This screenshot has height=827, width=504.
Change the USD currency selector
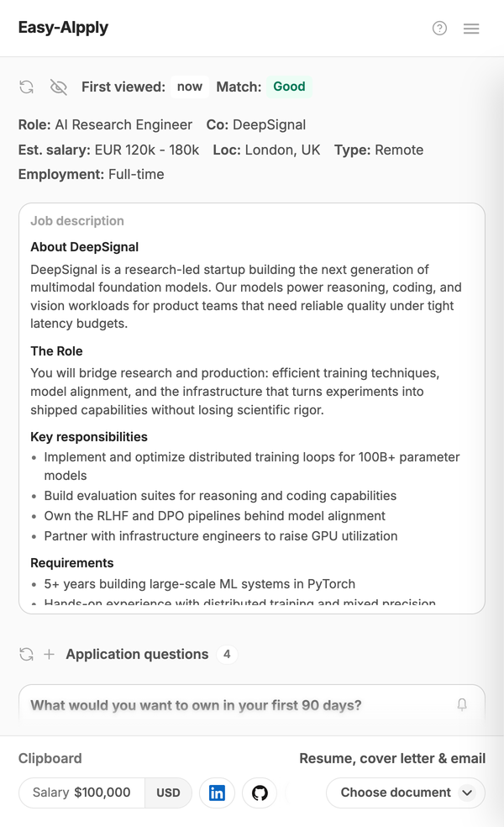[x=168, y=793]
